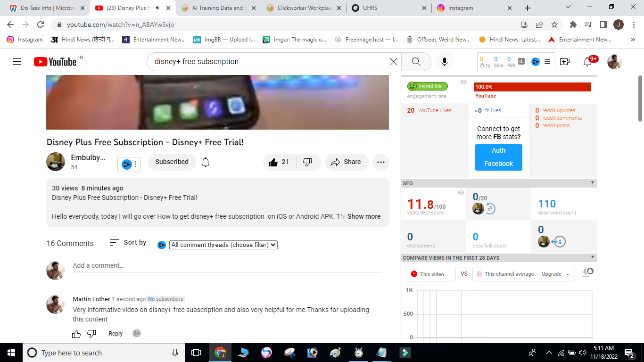Open Chrome from the taskbar
644x362 pixels.
(x=220, y=353)
